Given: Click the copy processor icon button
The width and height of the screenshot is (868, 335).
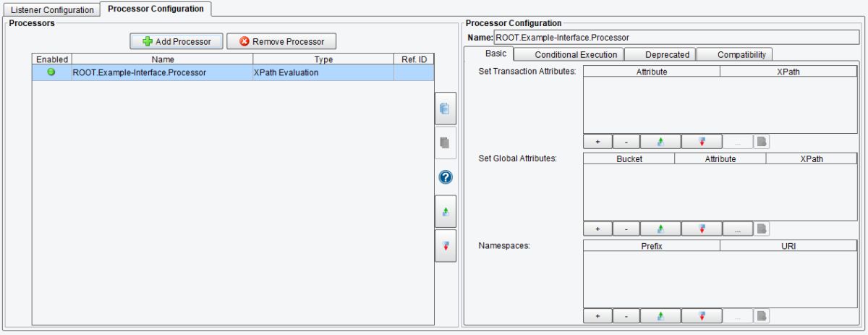Looking at the screenshot, I should pos(446,109).
